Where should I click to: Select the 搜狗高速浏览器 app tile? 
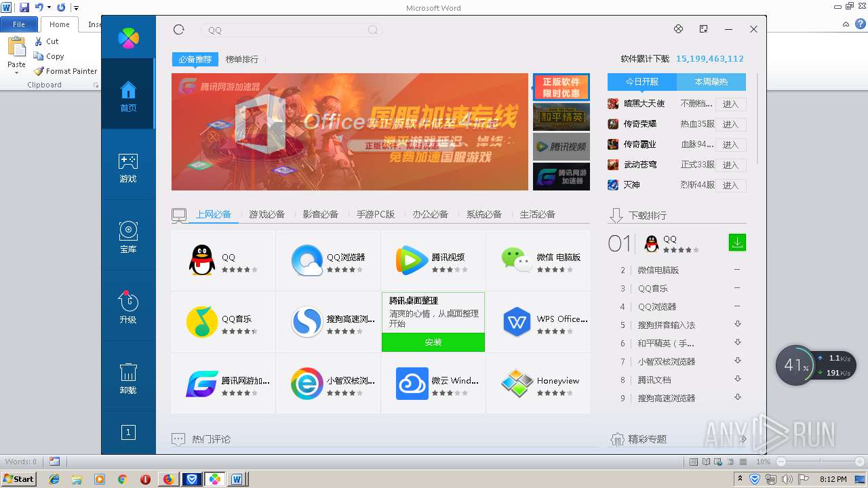pos(328,322)
